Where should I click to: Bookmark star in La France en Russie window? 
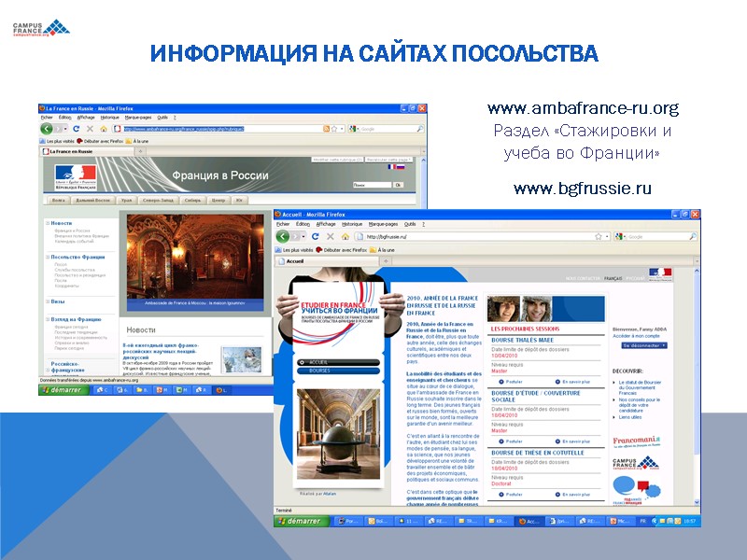pyautogui.click(x=334, y=129)
